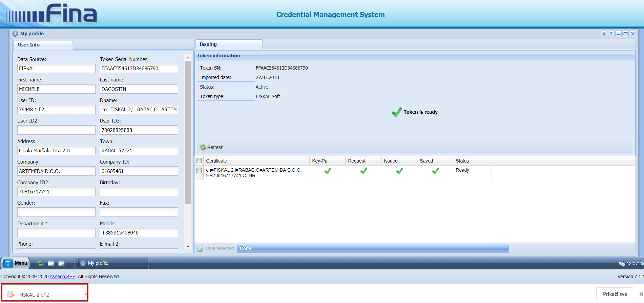Maximize the My profile window

tap(625, 34)
